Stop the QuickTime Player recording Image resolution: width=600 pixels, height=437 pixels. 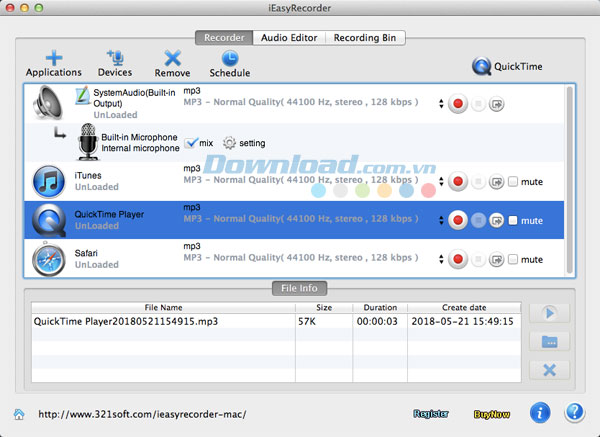tap(478, 220)
